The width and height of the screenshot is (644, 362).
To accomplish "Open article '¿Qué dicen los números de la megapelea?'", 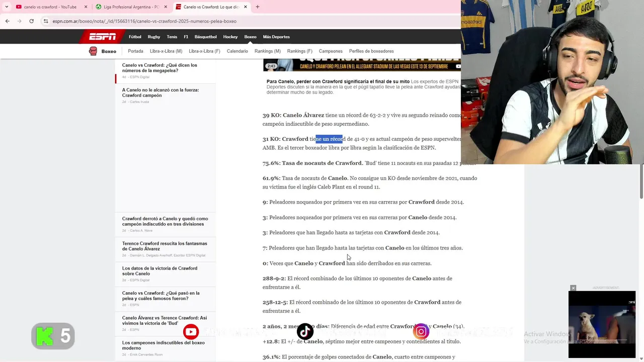I will [x=159, y=68].
